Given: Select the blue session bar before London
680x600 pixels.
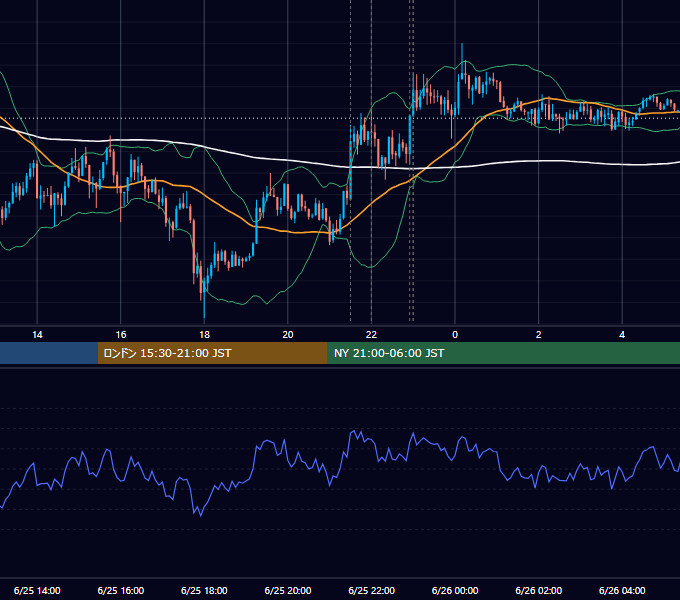Looking at the screenshot, I should (x=49, y=353).
